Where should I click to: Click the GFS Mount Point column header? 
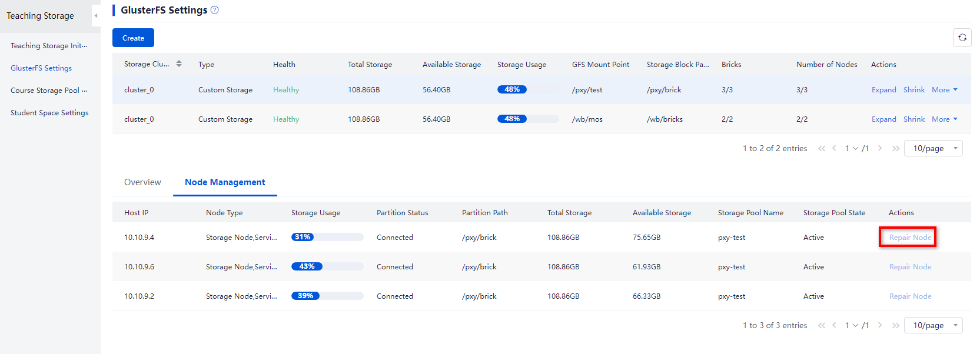[x=600, y=65]
